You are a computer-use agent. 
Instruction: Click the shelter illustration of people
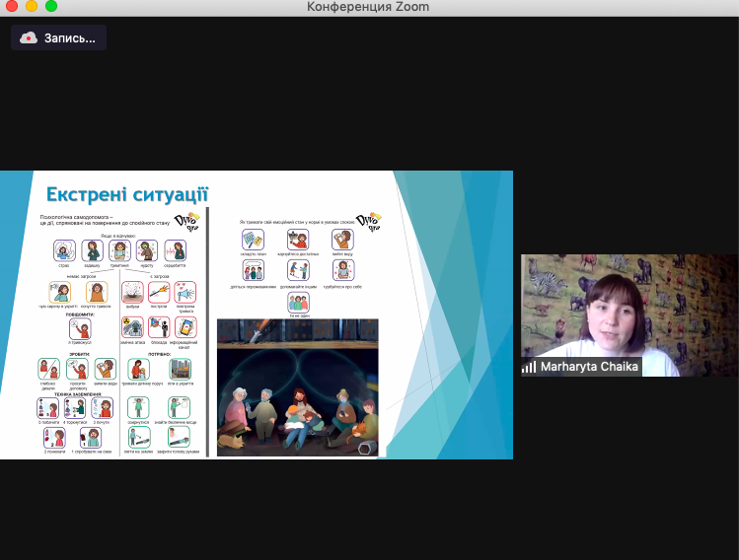click(x=297, y=386)
